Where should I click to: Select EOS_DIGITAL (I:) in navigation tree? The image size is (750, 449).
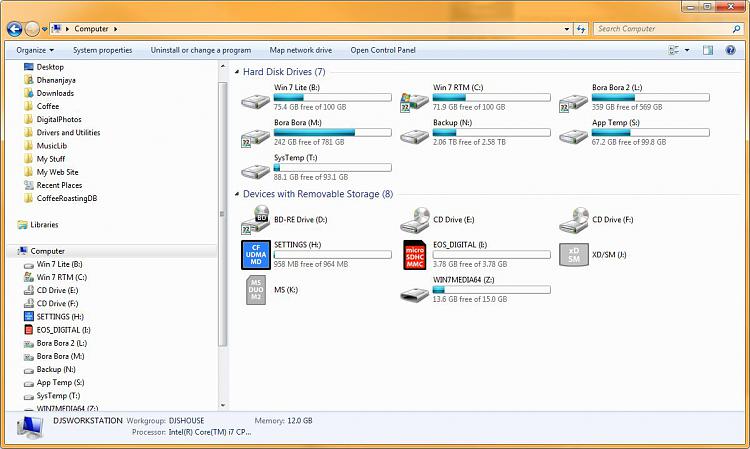tap(64, 330)
